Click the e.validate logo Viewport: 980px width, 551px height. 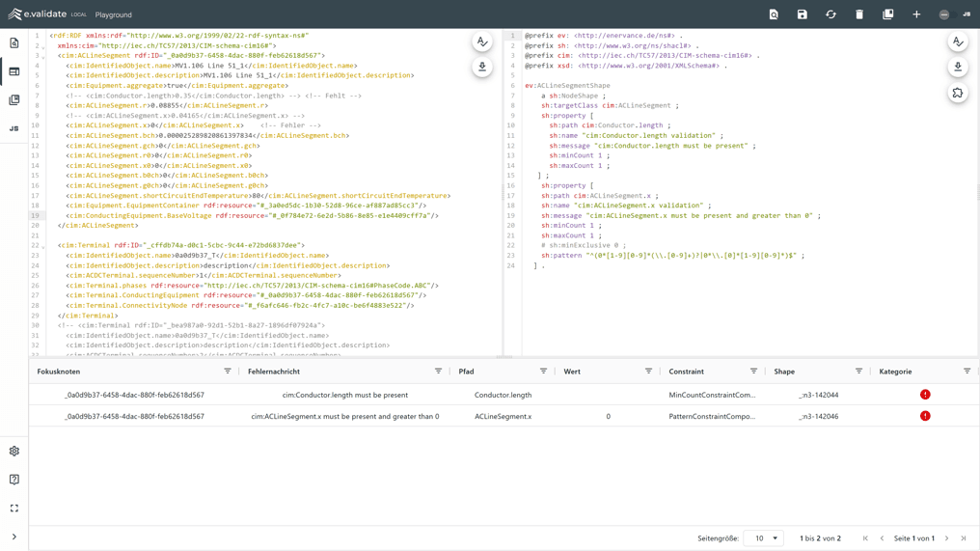pos(38,14)
